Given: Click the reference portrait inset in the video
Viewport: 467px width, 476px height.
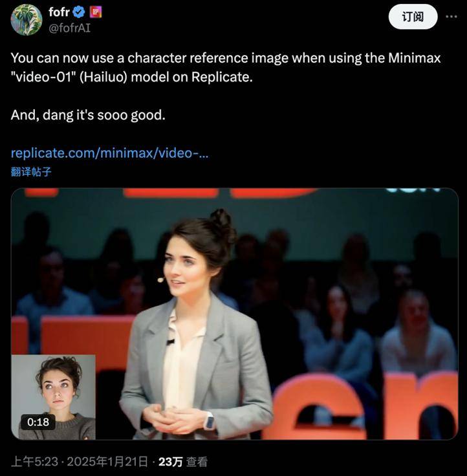Looking at the screenshot, I should 54,397.
